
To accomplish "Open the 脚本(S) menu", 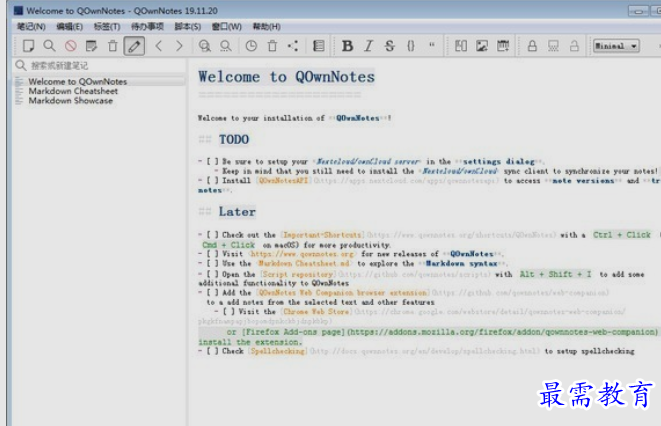I will pyautogui.click(x=188, y=27).
